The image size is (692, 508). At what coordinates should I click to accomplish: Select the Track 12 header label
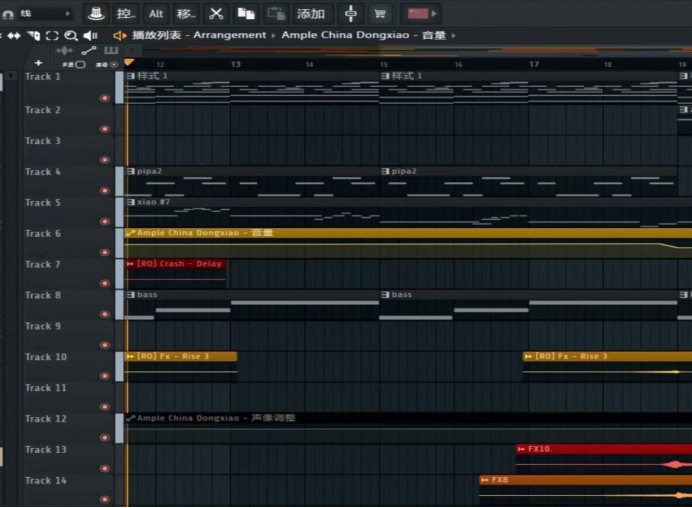click(x=46, y=419)
